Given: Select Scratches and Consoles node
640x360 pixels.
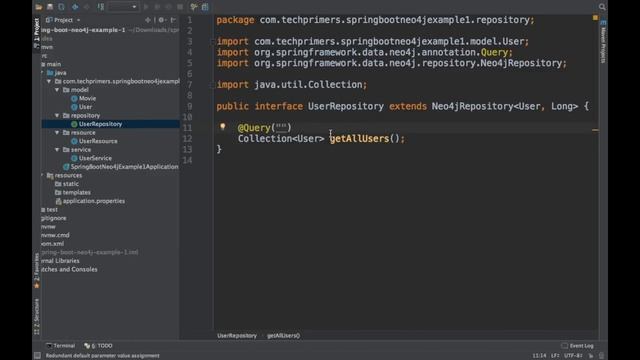Looking at the screenshot, I should pos(69,269).
